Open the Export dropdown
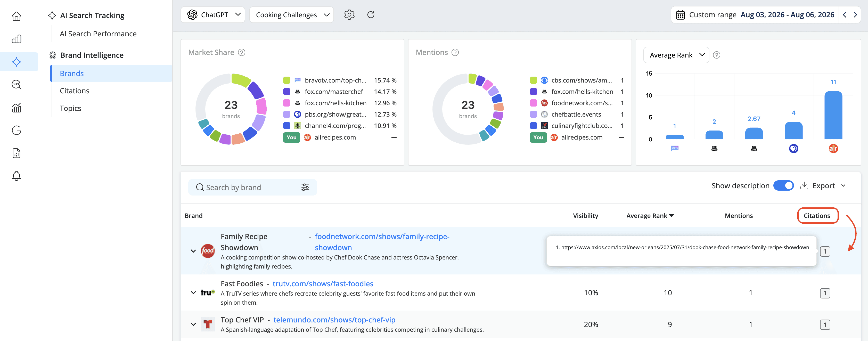The image size is (868, 341). tap(823, 186)
